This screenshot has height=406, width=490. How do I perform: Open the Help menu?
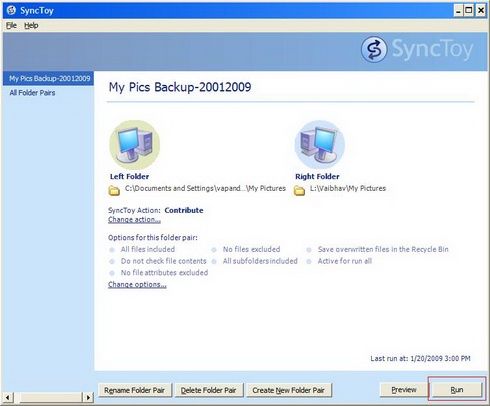pos(31,25)
